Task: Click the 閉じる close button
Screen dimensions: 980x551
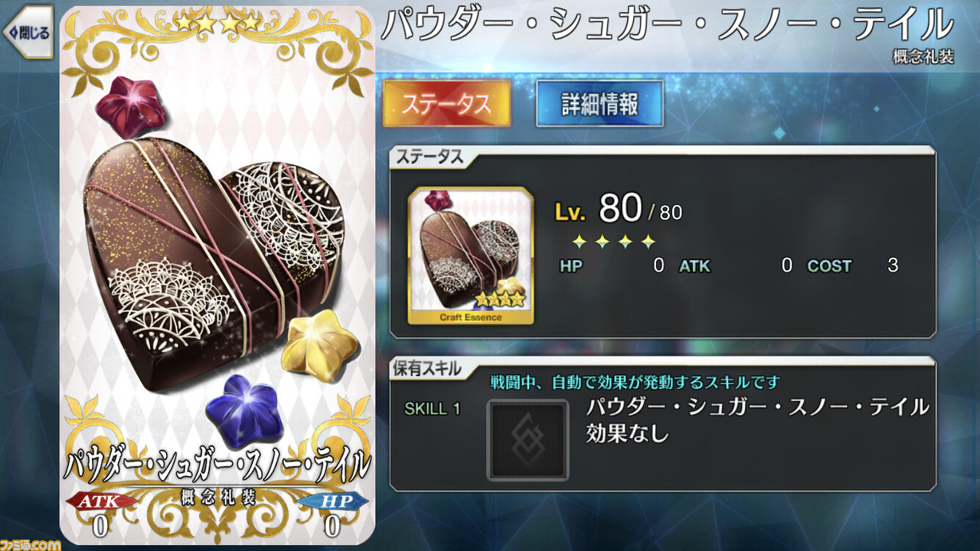Action: (28, 32)
